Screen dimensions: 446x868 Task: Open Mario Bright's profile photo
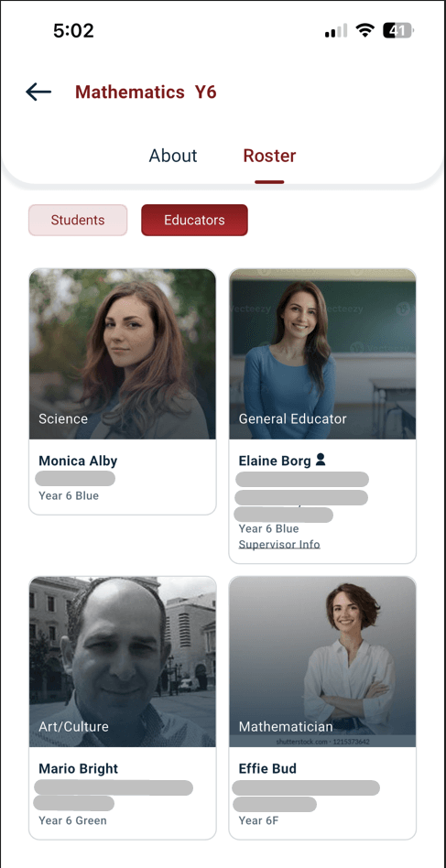click(x=123, y=661)
